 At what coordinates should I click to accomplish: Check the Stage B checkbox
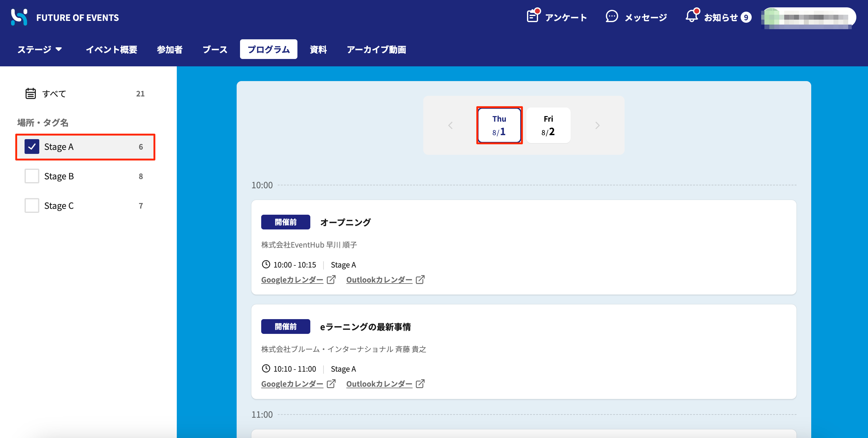tap(32, 176)
